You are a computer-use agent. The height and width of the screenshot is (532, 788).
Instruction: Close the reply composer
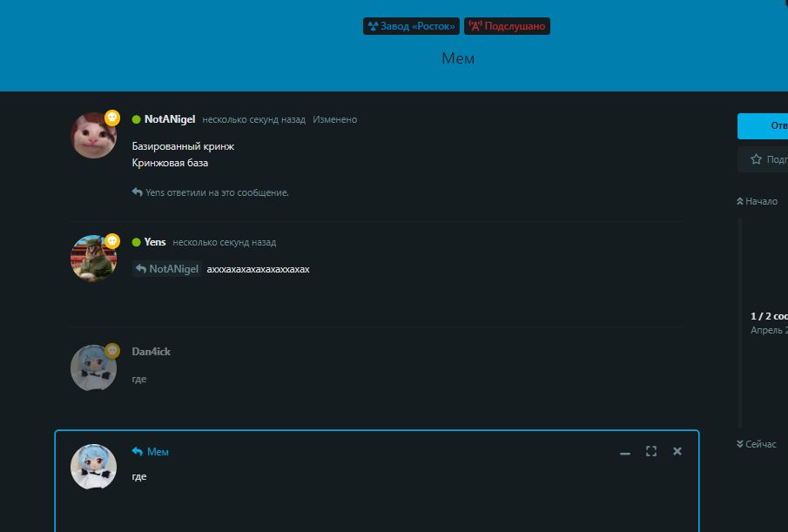[677, 451]
